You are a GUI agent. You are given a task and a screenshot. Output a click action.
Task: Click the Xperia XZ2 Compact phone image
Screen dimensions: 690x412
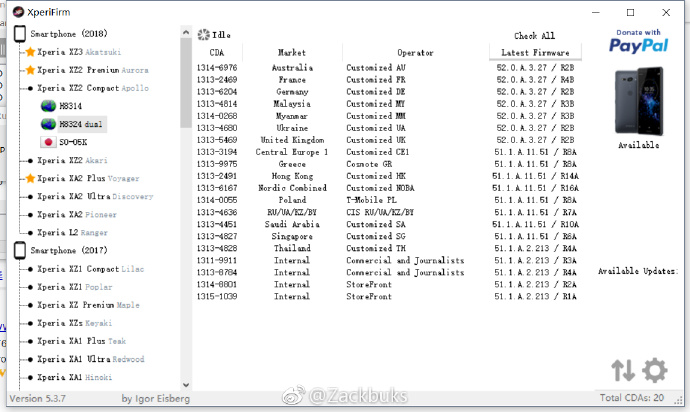639,101
